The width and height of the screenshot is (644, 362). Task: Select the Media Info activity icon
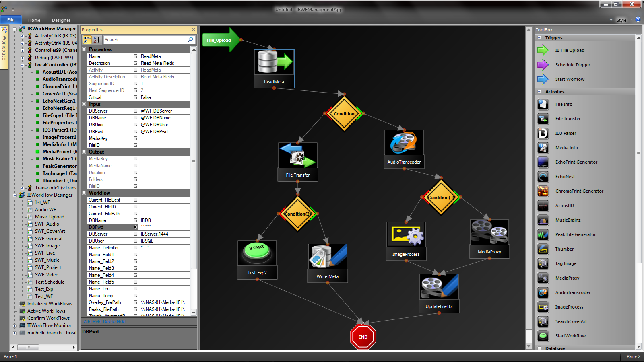[543, 148]
